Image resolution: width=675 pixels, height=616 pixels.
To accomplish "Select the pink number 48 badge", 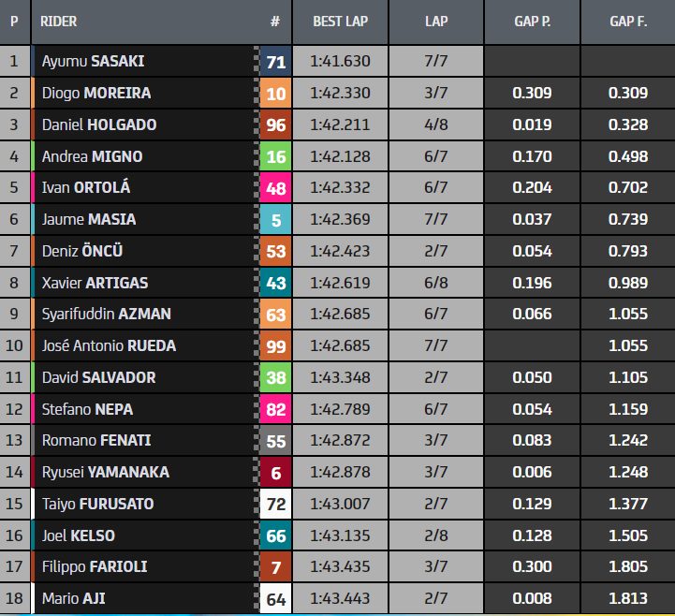I will pos(275,187).
